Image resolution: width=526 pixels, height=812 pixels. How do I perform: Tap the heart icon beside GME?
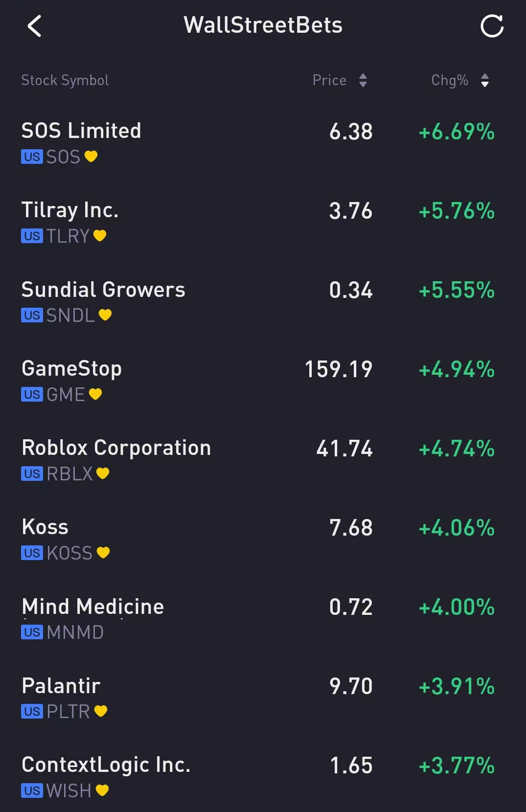[x=95, y=394]
